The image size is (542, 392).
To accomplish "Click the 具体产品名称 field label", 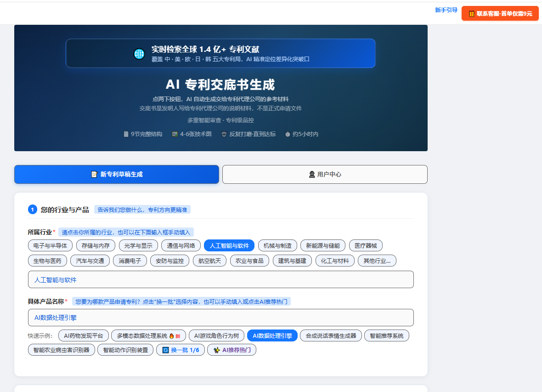I will click(46, 301).
